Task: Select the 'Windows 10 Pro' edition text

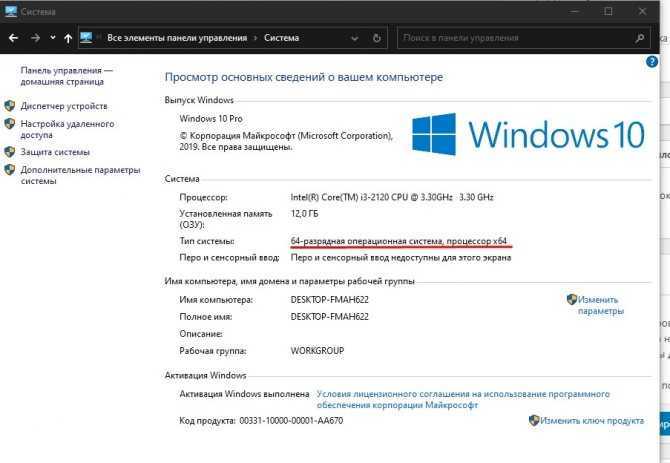Action: click(x=211, y=119)
